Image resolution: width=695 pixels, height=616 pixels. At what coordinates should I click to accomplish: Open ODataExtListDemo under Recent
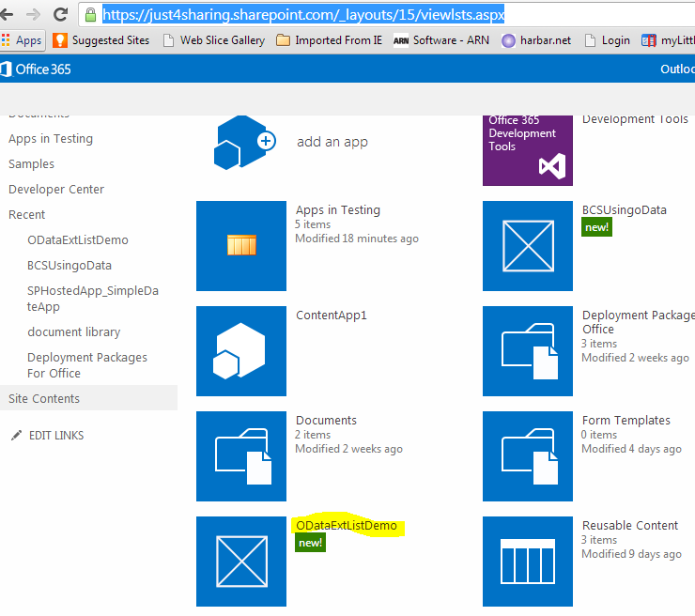click(x=78, y=239)
